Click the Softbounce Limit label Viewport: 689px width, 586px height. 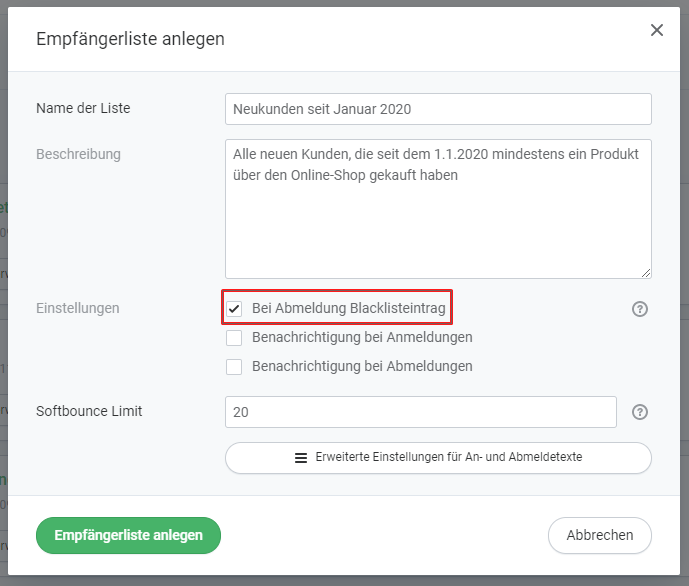tap(89, 411)
